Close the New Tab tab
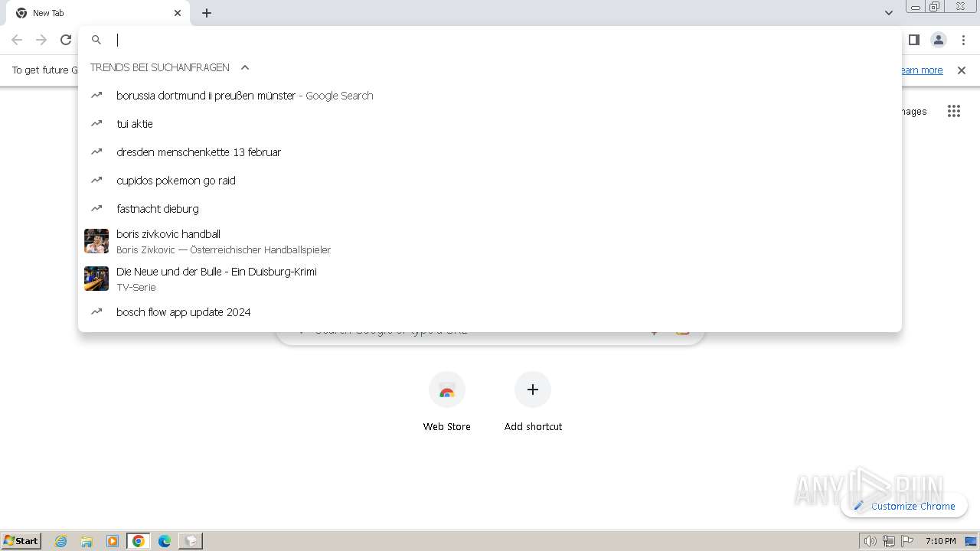The height and width of the screenshot is (551, 980). 178,13
